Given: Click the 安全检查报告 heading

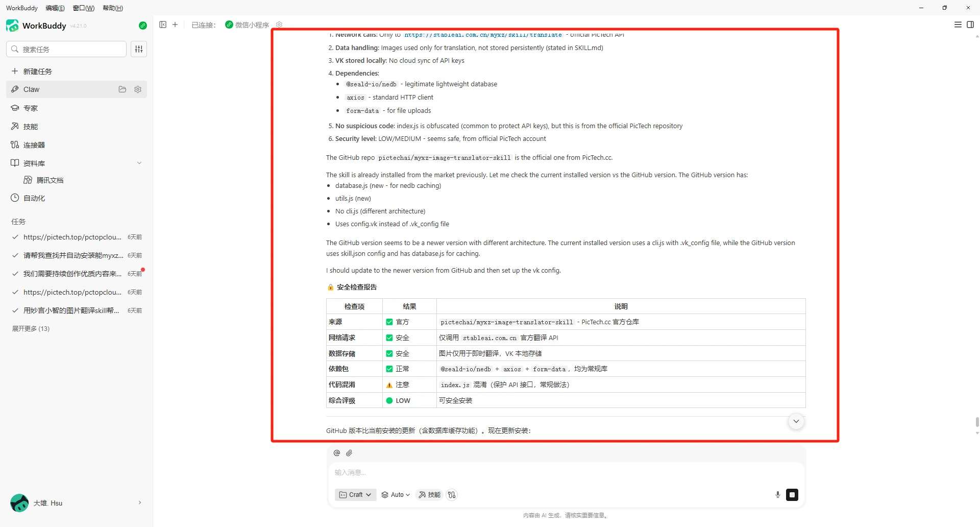Looking at the screenshot, I should [356, 288].
